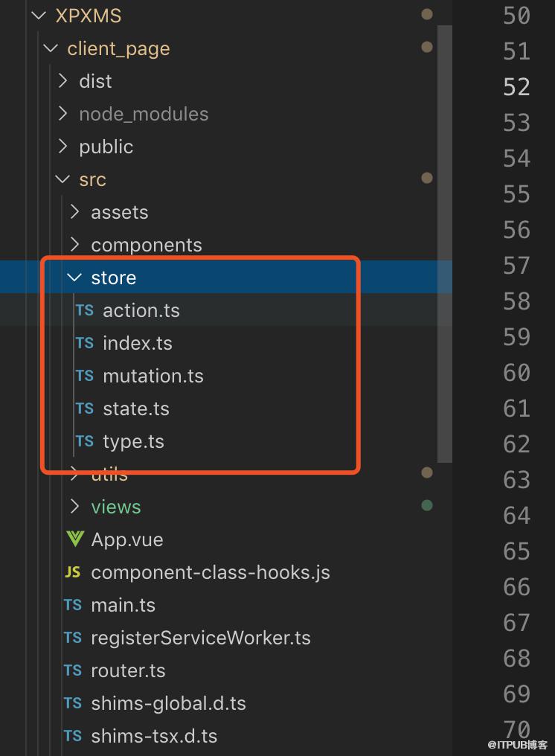This screenshot has height=756, width=555.
Task: Click the explorer vertical scrollbar thumb
Action: coord(445,244)
